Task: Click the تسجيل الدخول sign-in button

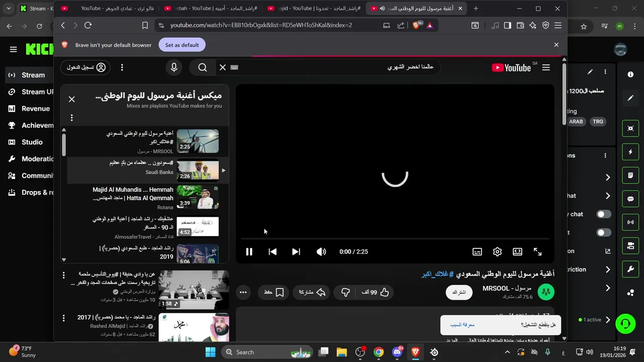Action: [86, 67]
